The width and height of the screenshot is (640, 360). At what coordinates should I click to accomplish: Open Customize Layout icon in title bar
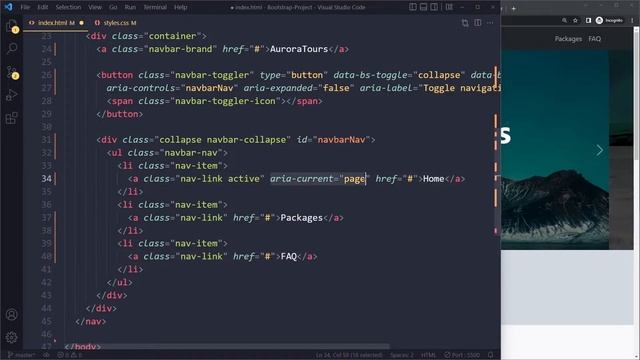point(449,7)
